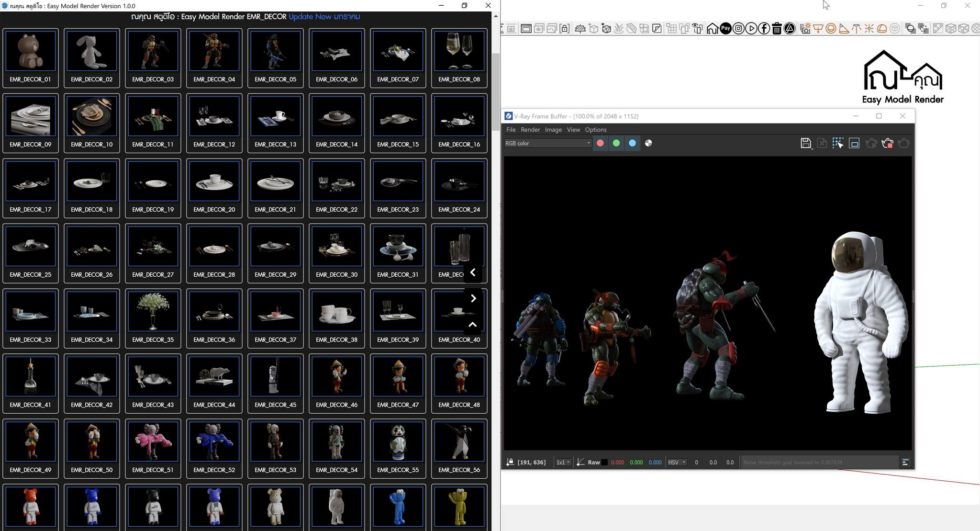Switch to the alpha/mono channel view

point(648,143)
